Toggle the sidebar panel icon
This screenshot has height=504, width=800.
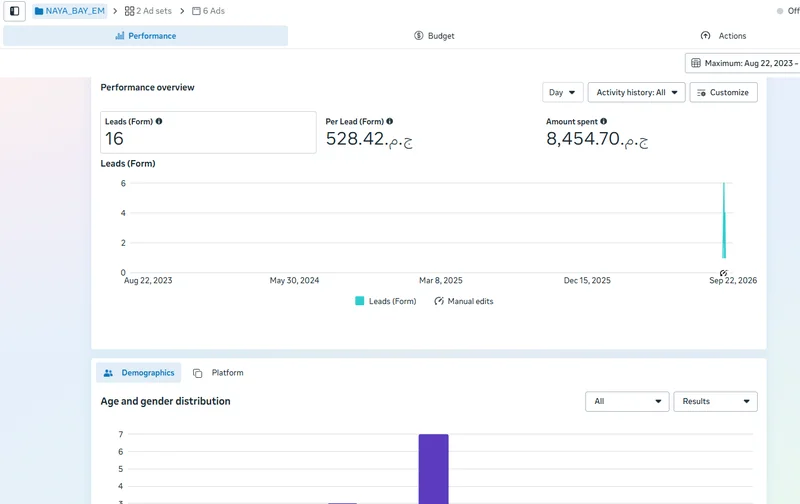14,11
